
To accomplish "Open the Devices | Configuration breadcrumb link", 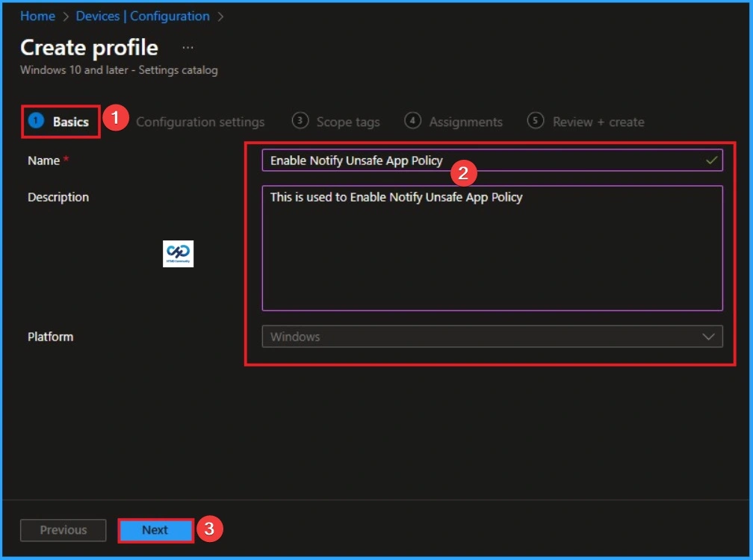I will 142,16.
